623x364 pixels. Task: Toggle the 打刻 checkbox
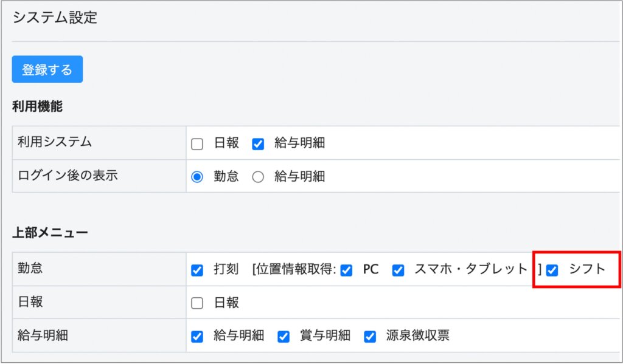[197, 270]
